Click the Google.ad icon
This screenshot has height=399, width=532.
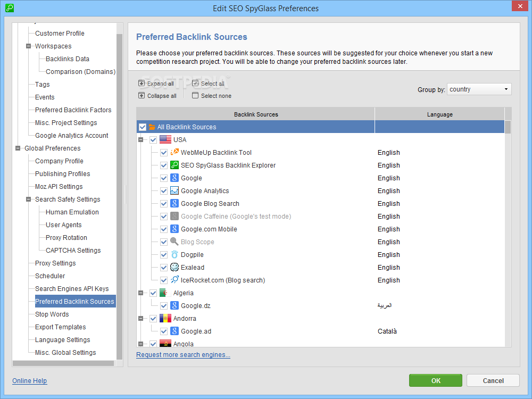[174, 331]
